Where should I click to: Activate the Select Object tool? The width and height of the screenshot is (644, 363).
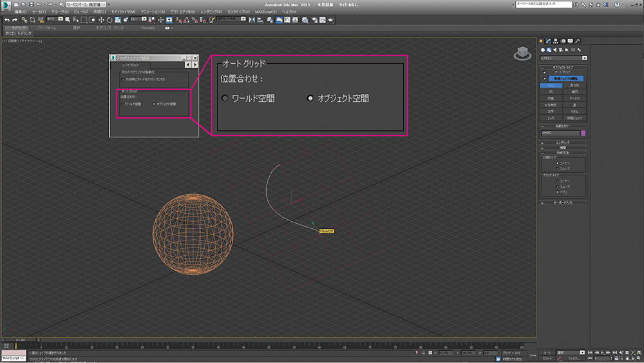tap(68, 20)
